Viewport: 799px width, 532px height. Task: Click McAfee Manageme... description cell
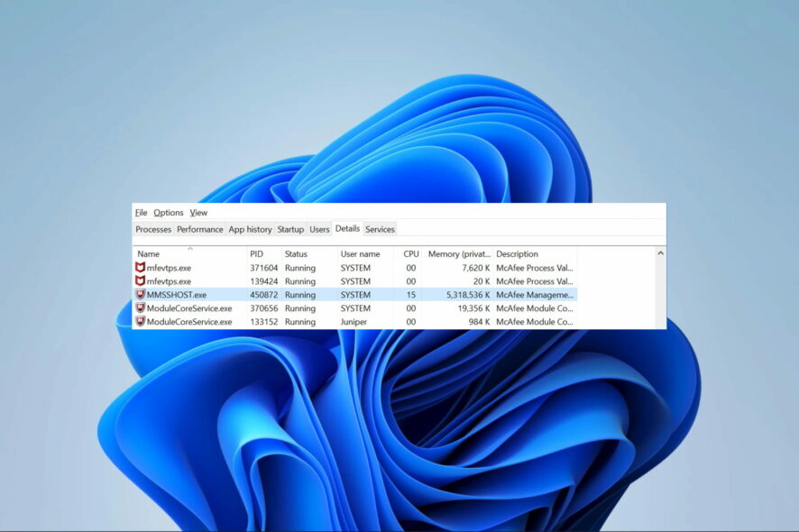535,295
